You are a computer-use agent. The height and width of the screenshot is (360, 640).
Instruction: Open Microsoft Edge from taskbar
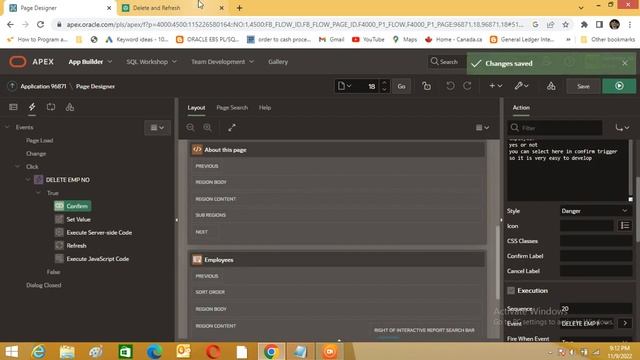tap(154, 351)
